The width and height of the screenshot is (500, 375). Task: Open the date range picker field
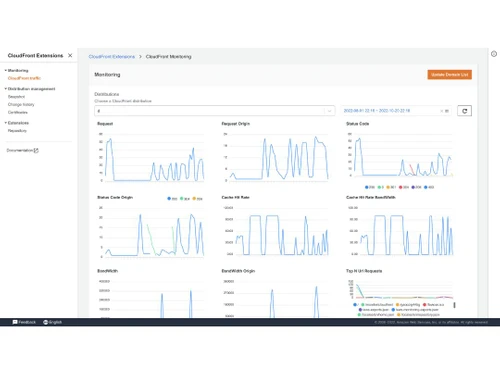tap(396, 111)
